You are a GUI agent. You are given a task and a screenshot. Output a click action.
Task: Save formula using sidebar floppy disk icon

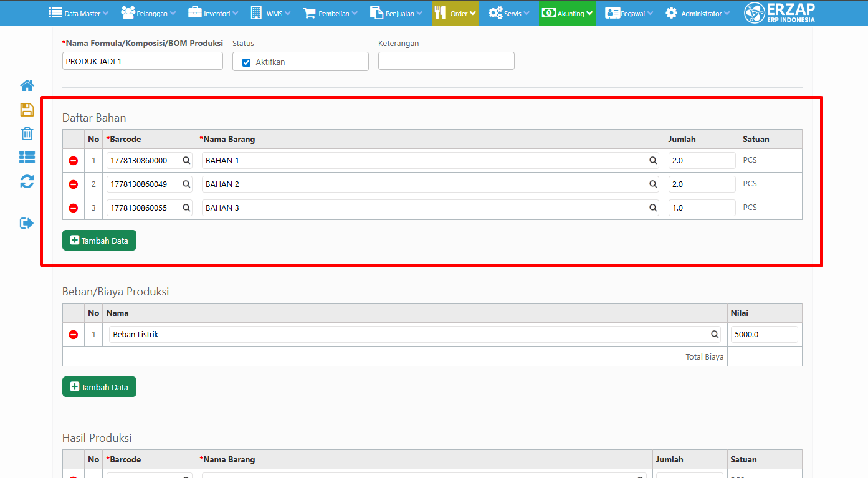click(x=27, y=110)
